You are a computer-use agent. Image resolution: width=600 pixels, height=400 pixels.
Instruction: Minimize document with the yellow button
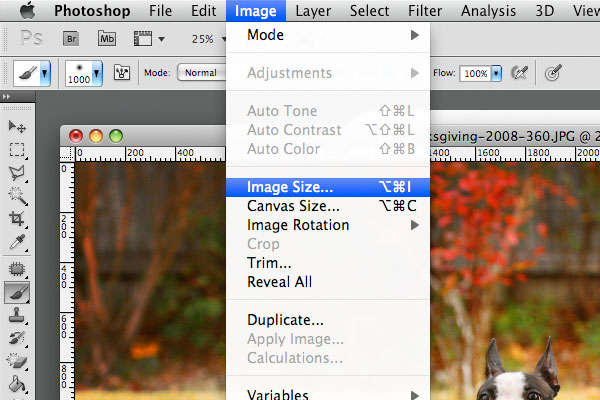coord(96,136)
